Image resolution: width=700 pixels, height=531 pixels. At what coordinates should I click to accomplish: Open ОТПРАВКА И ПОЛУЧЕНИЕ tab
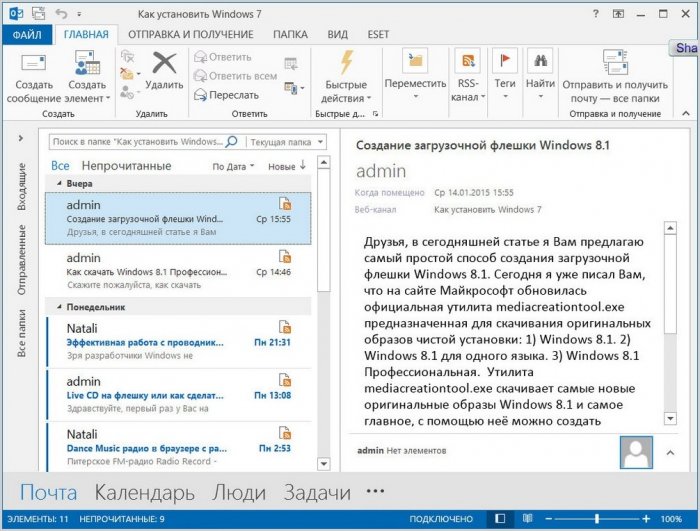[x=191, y=35]
